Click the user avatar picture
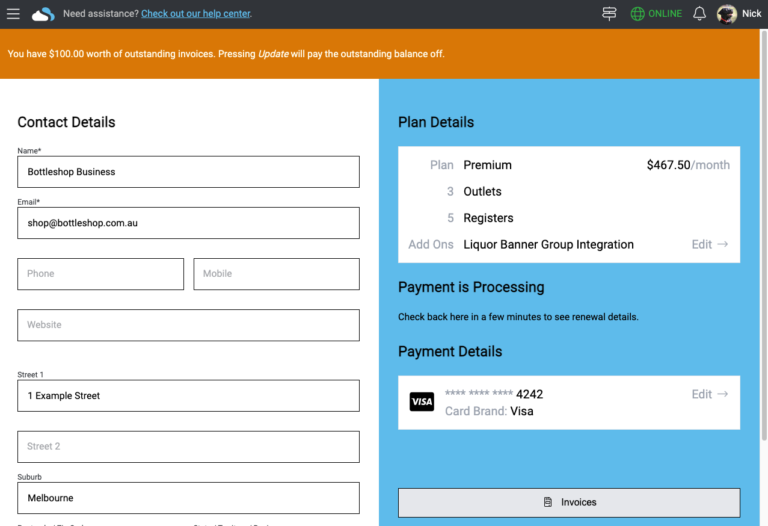This screenshot has height=526, width=768. point(727,14)
